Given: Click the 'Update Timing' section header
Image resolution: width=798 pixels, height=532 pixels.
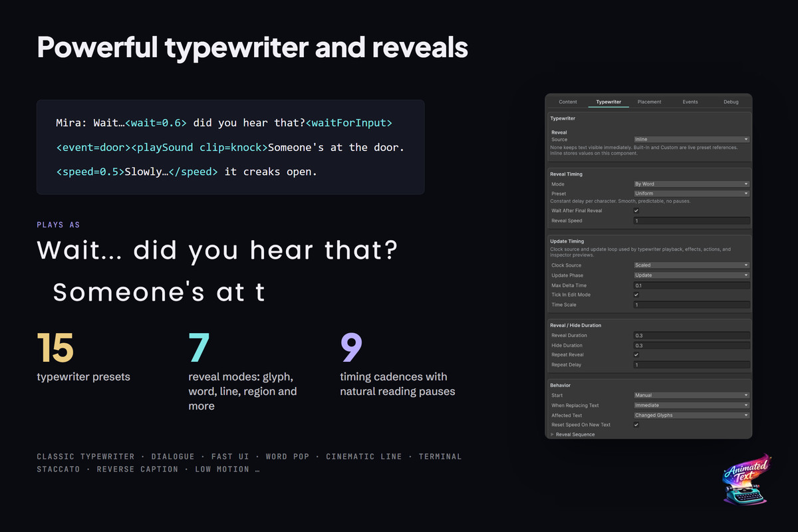Looking at the screenshot, I should [x=567, y=241].
